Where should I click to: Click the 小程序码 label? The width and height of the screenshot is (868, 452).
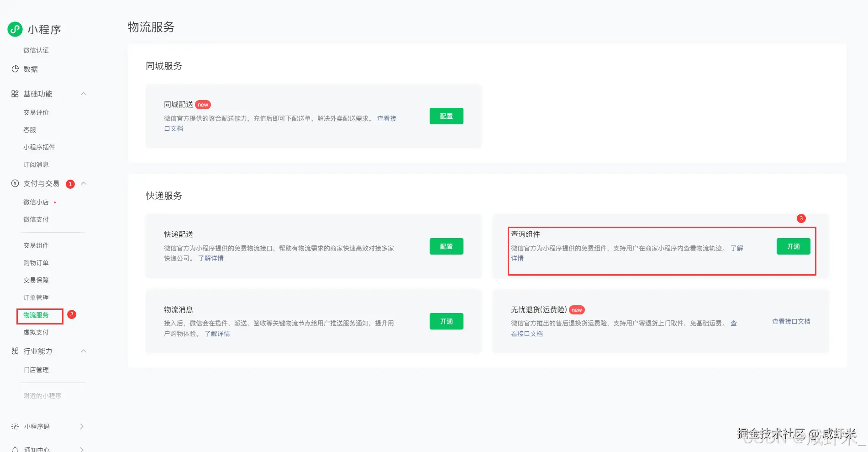tap(37, 426)
